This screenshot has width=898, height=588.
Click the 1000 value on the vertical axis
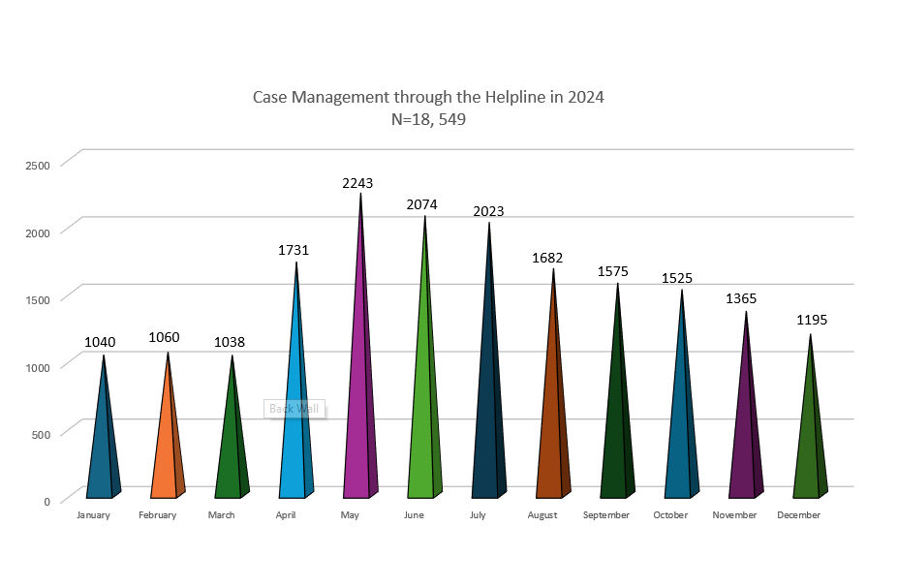pos(38,367)
